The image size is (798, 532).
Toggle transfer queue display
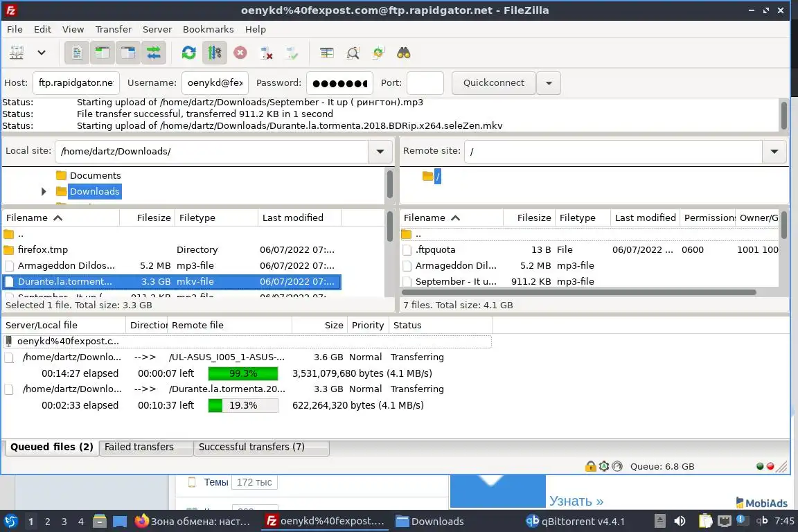coord(154,53)
